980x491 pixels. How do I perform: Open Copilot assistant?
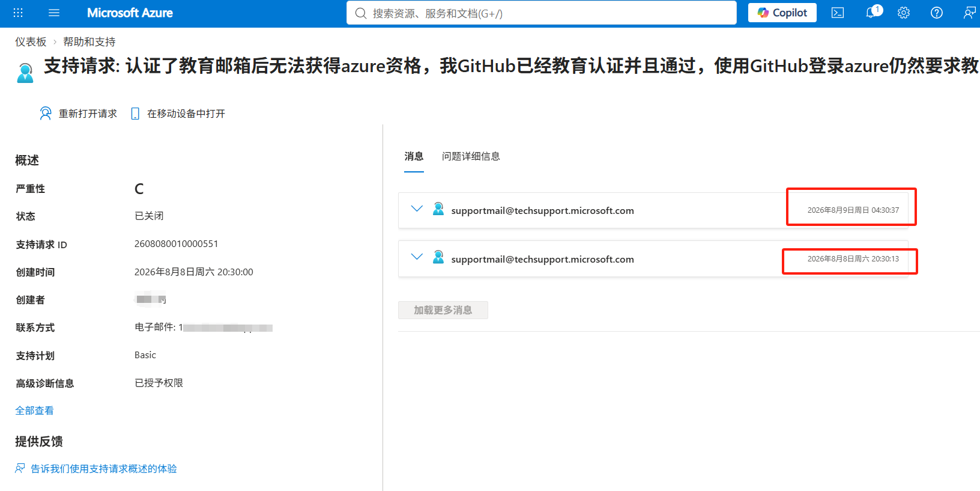tap(782, 13)
